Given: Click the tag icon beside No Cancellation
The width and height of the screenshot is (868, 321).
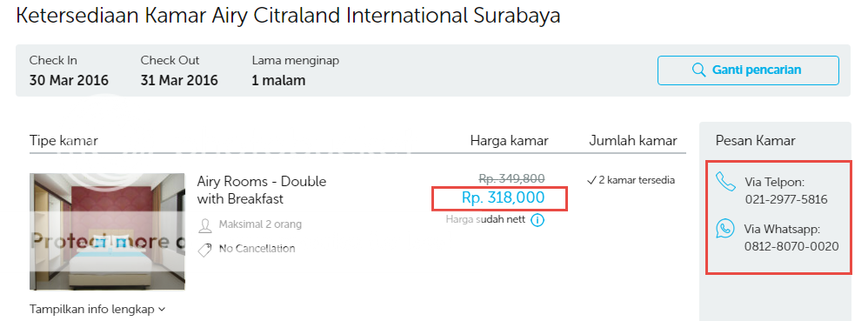Looking at the screenshot, I should (x=204, y=251).
